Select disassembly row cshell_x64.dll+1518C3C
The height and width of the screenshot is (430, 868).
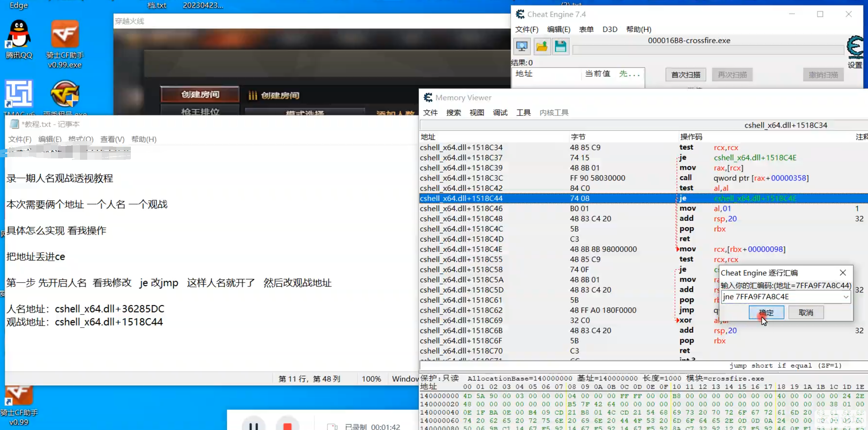point(643,178)
